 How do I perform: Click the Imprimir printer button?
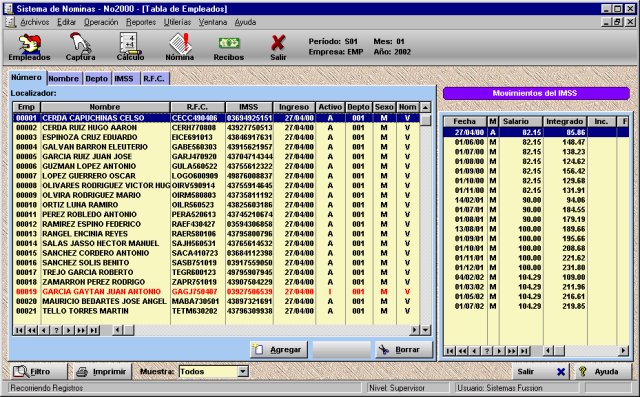102,371
